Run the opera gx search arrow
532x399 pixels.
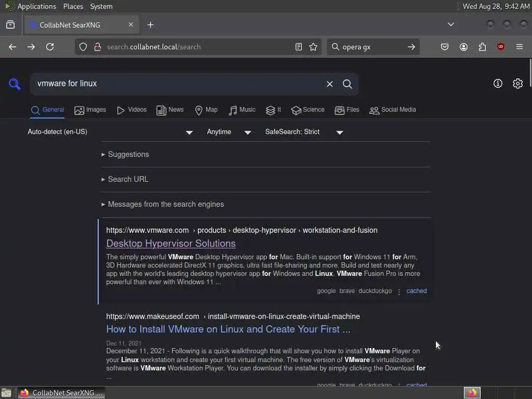pyautogui.click(x=411, y=47)
